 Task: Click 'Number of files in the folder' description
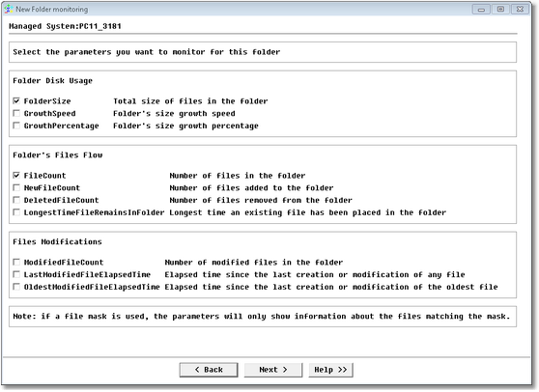click(238, 176)
